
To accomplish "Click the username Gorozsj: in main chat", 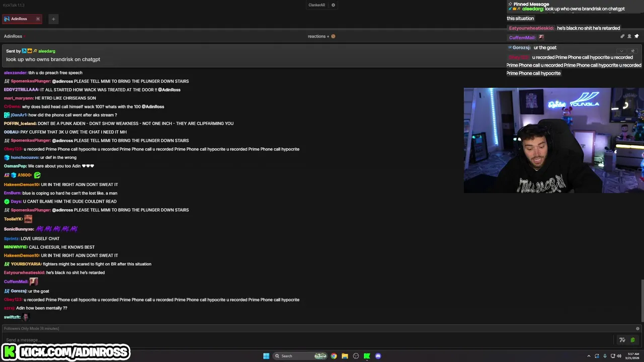I will point(19,291).
